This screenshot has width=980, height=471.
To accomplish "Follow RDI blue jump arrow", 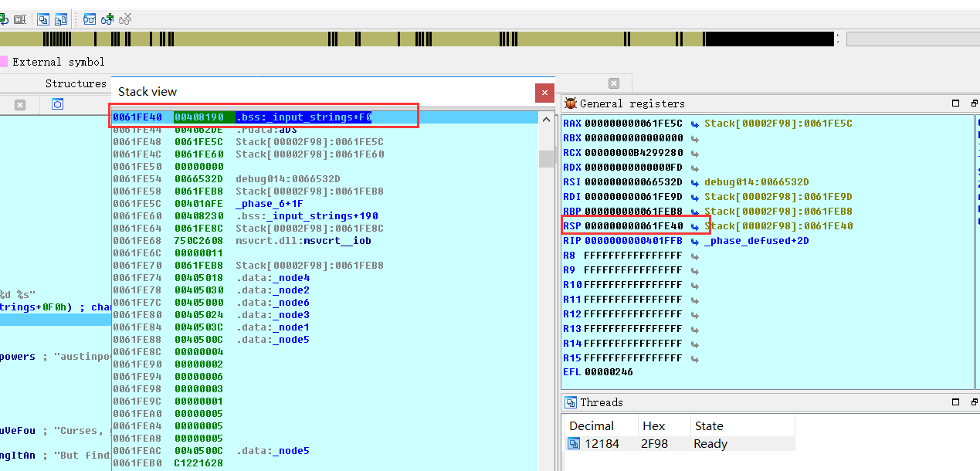I will tap(694, 197).
